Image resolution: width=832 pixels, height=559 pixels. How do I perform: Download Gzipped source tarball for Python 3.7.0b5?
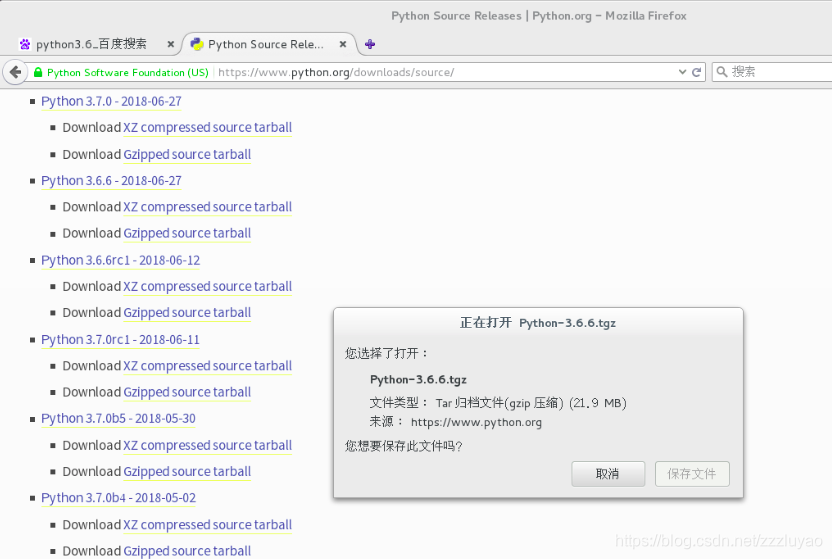[187, 472]
